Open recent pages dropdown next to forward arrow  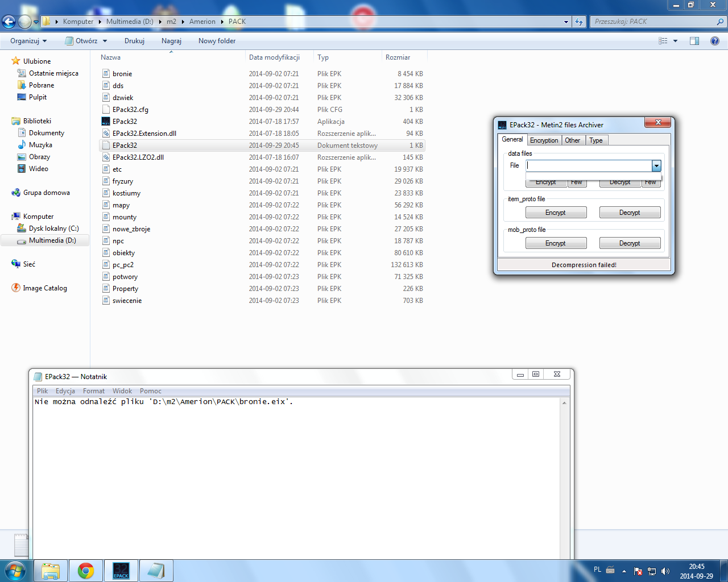click(36, 22)
